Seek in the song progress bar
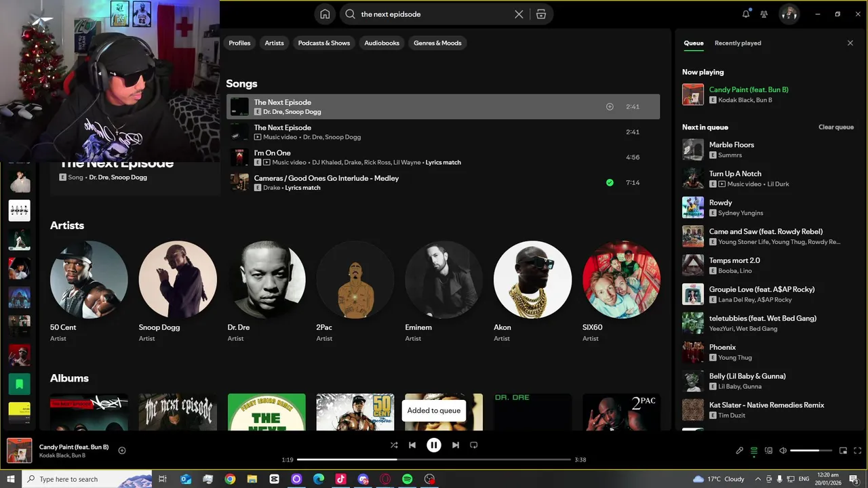This screenshot has width=868, height=488. tap(434, 460)
